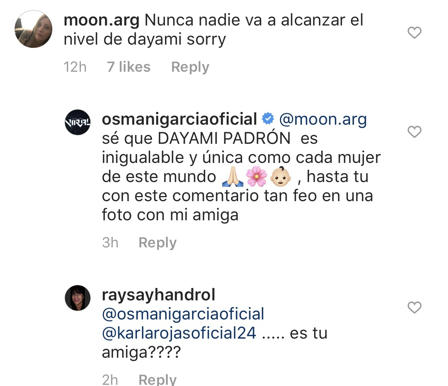Open osmanigarciaoficial's Viral avatar
Image resolution: width=448 pixels, height=386 pixels.
pyautogui.click(x=77, y=122)
